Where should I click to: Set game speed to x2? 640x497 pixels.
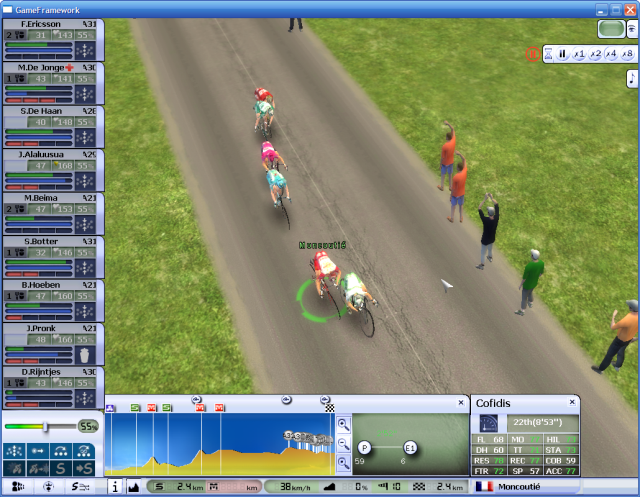click(595, 54)
